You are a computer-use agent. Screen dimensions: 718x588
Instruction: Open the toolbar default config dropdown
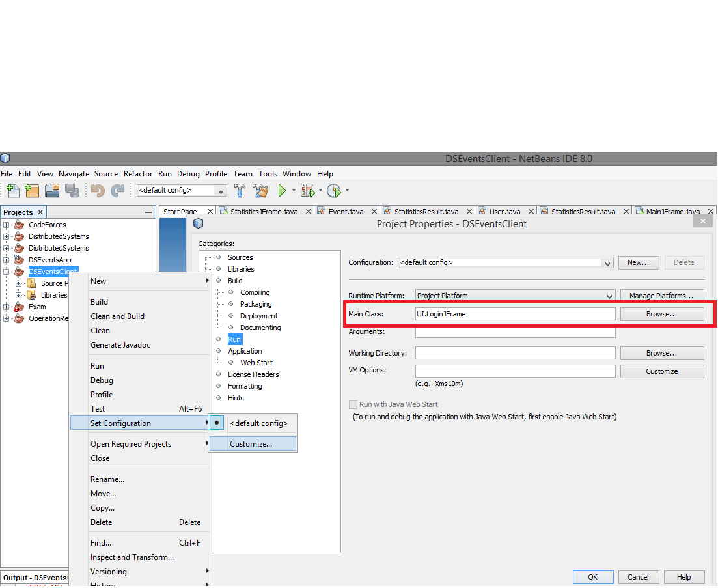tap(221, 191)
